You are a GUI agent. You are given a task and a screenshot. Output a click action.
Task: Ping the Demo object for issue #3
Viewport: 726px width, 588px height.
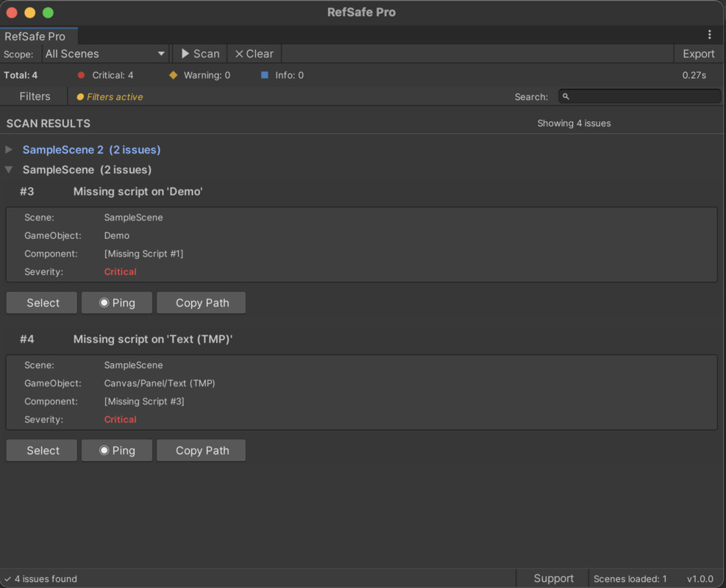pos(117,303)
